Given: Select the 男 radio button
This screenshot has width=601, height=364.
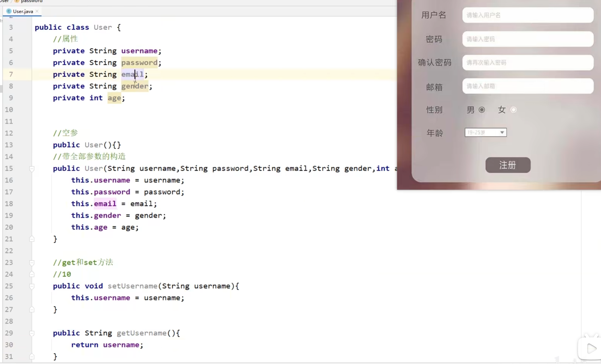Looking at the screenshot, I should click(482, 110).
